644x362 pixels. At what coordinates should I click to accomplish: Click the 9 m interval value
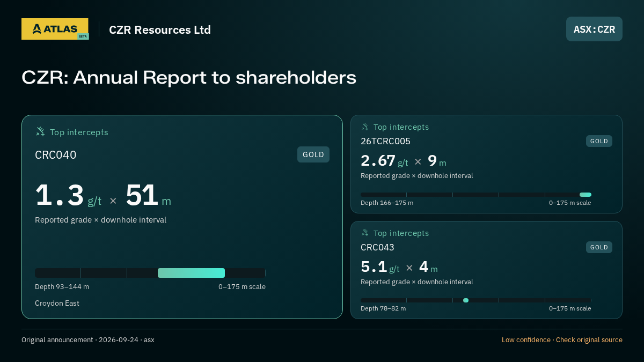(x=437, y=161)
